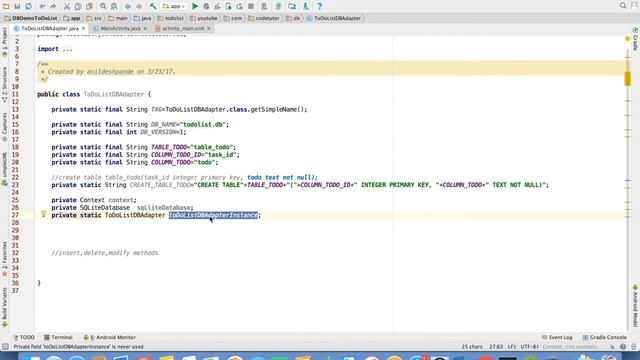Paste from clipboard toolbar icon
Viewport: 640px width, 360px height.
tap(89, 6)
